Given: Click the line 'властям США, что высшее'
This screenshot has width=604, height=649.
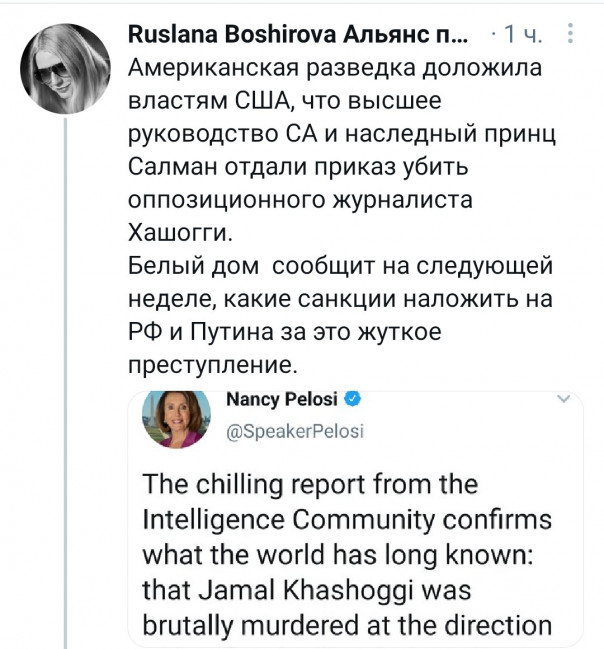Looking at the screenshot, I should tap(285, 103).
